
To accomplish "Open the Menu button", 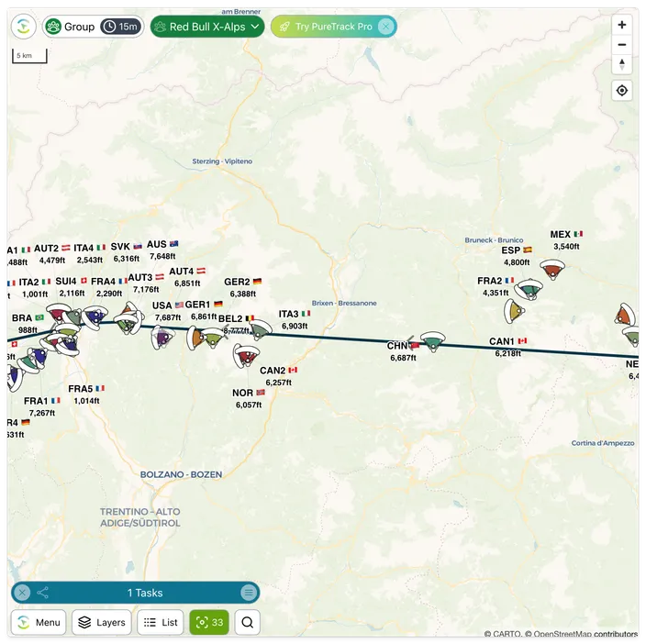I will [39, 622].
